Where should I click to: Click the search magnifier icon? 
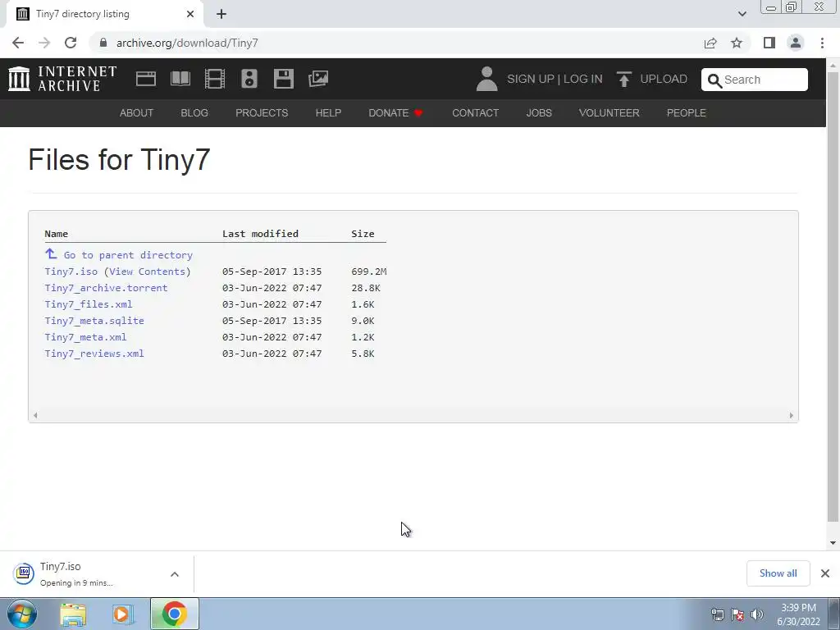714,80
